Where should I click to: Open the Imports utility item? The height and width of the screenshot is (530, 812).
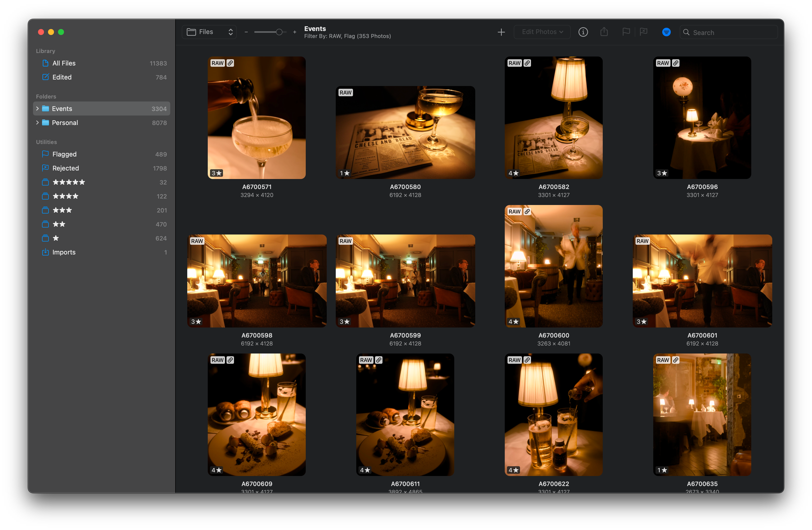click(x=64, y=252)
